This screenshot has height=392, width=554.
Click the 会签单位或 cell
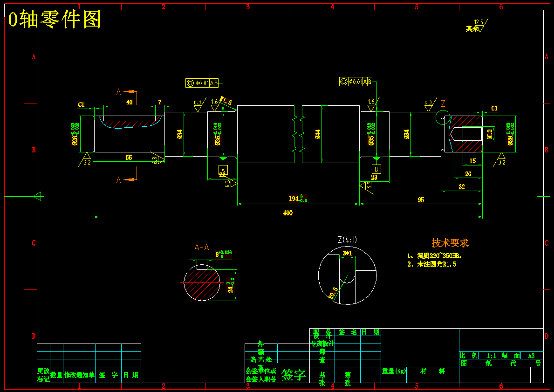(x=261, y=371)
